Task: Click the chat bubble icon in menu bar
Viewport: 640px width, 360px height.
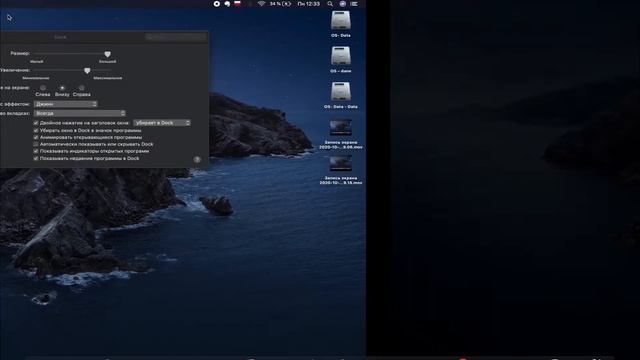Action: (227, 4)
